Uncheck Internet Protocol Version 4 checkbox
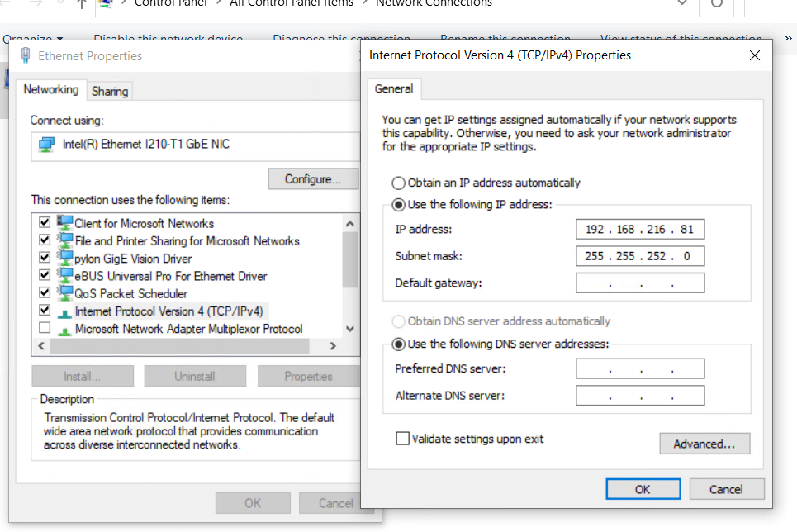The height and width of the screenshot is (532, 797). coord(45,310)
